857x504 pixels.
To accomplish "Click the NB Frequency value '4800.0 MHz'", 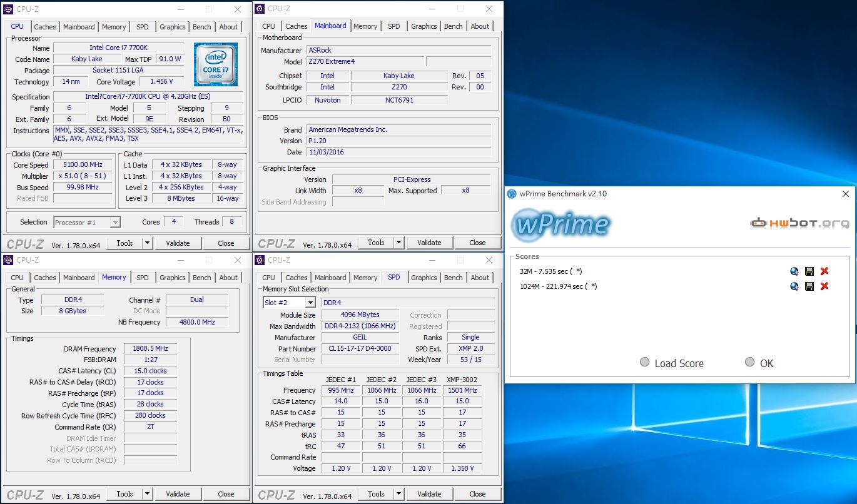I will [197, 322].
